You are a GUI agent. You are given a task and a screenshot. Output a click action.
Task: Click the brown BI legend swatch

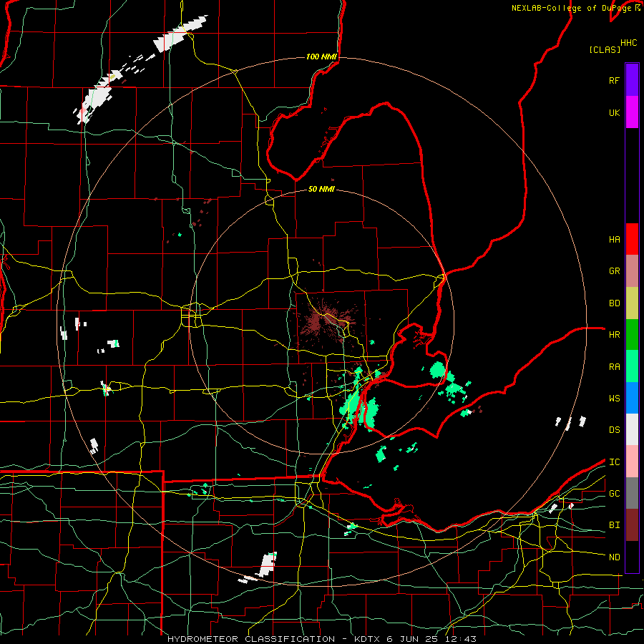click(x=632, y=525)
